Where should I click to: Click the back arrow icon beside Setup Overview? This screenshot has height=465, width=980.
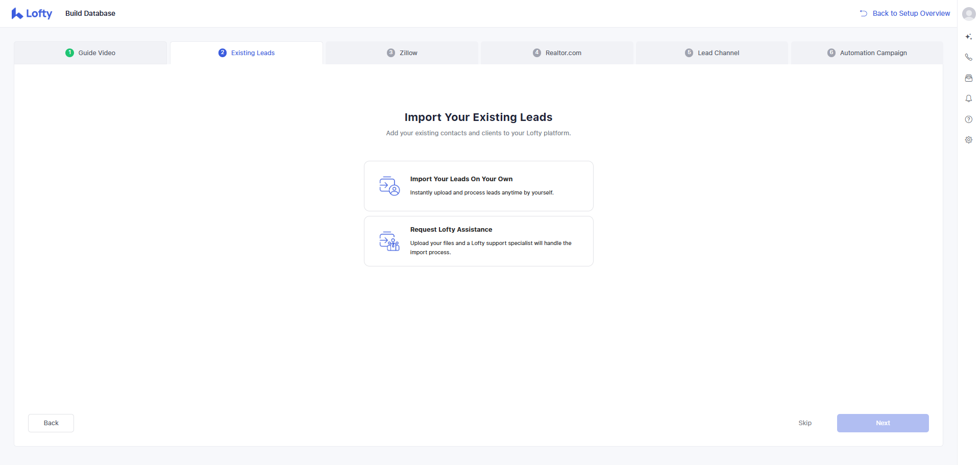click(x=863, y=13)
